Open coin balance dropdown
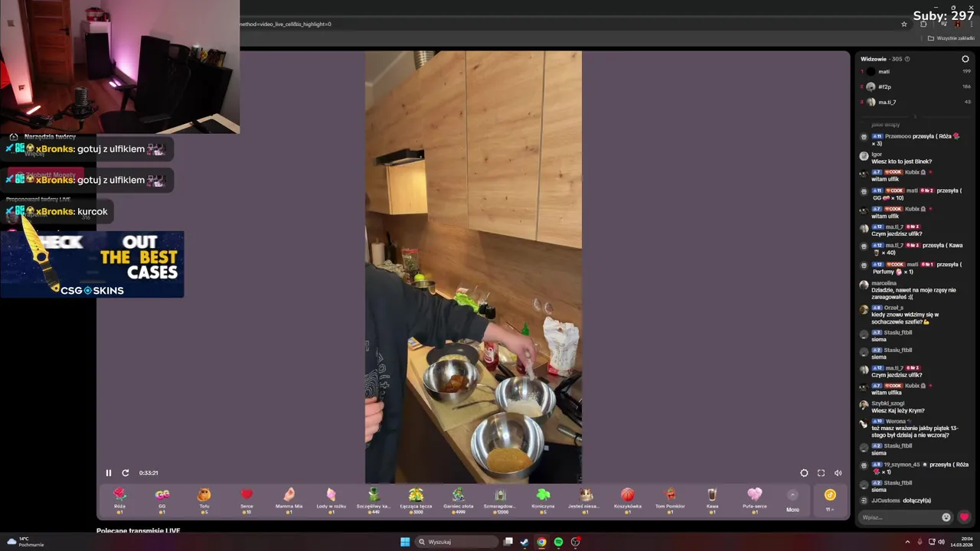980x551 pixels. click(830, 500)
